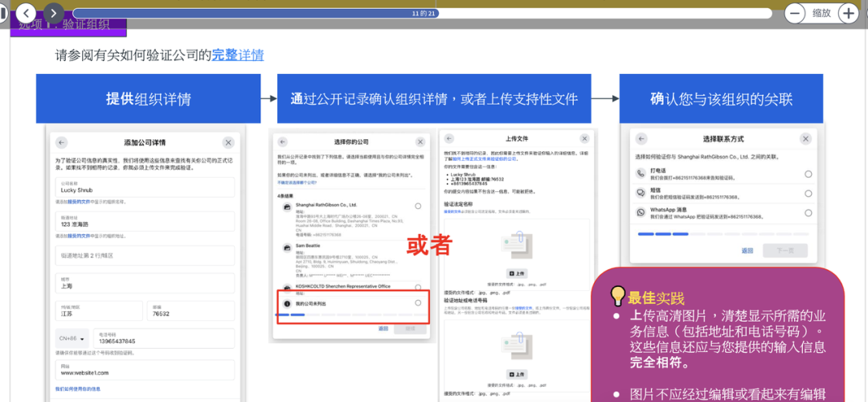The height and width of the screenshot is (402, 868).
Task: Close the 上传文件 dialog
Action: (x=584, y=138)
